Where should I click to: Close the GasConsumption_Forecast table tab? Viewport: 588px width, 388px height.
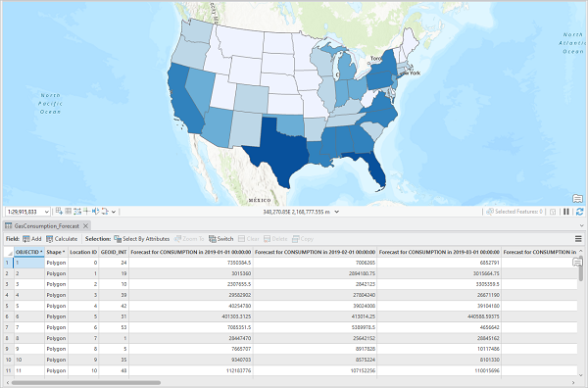[x=85, y=226]
